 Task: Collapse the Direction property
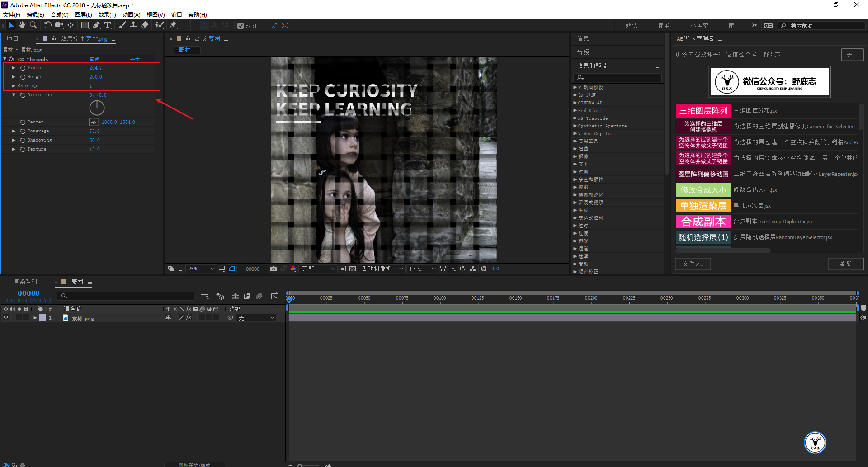coord(14,95)
